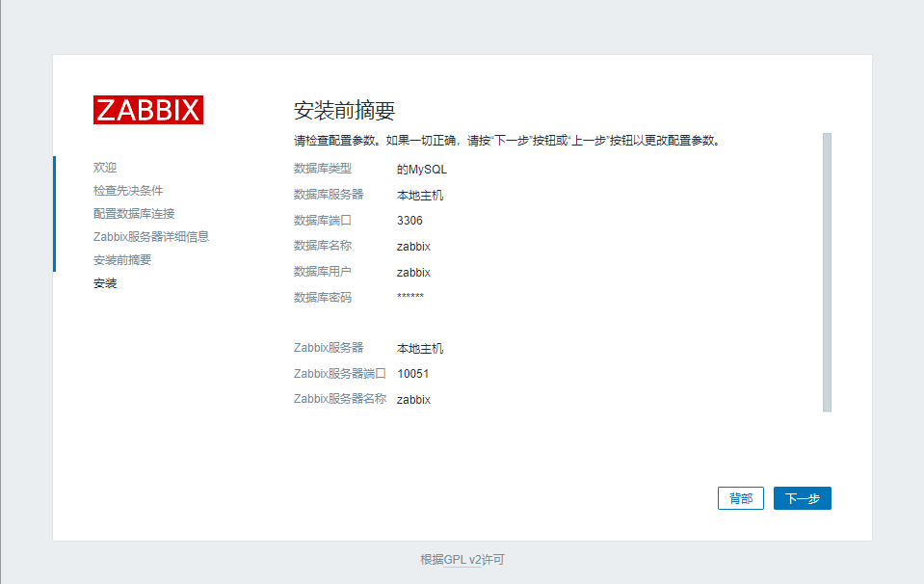Viewport: 924px width, 584px height.
Task: Click the 安装前摘要 page heading
Action: click(344, 110)
